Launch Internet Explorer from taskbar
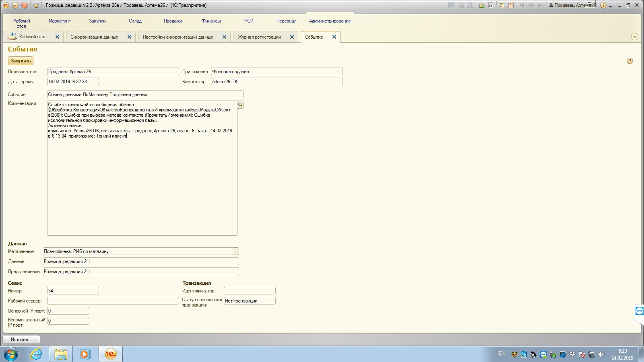Viewport: 644px width, 362px height. tap(36, 354)
